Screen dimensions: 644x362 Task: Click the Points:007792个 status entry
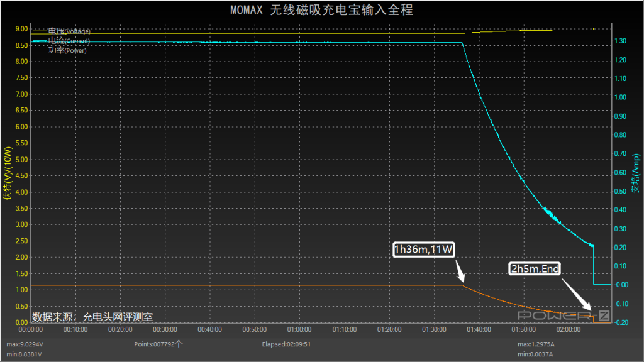(x=158, y=344)
